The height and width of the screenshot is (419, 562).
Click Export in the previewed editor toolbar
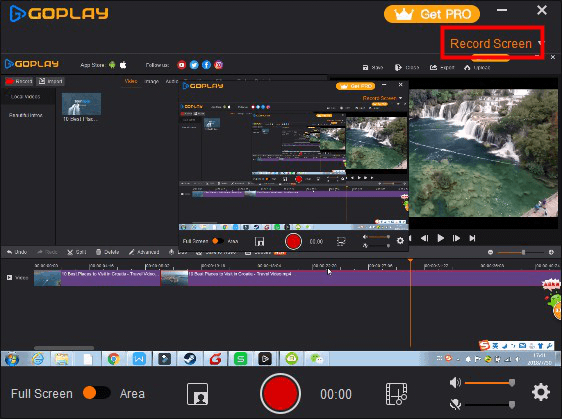[x=442, y=67]
